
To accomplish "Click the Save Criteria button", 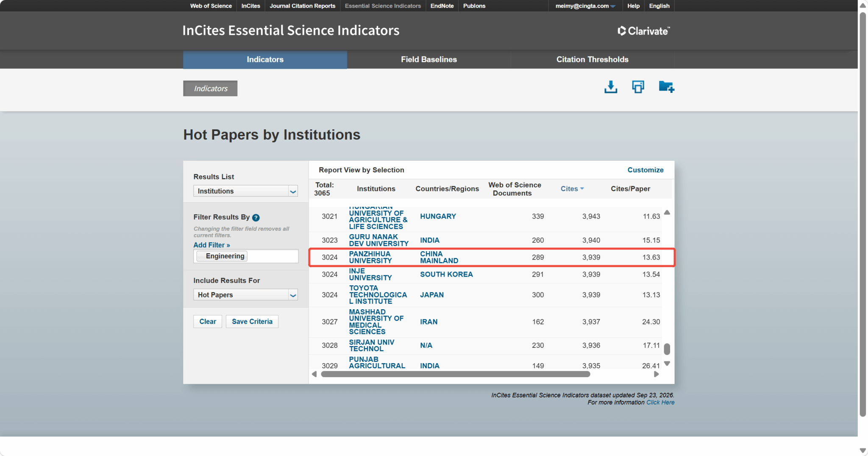I will point(252,322).
